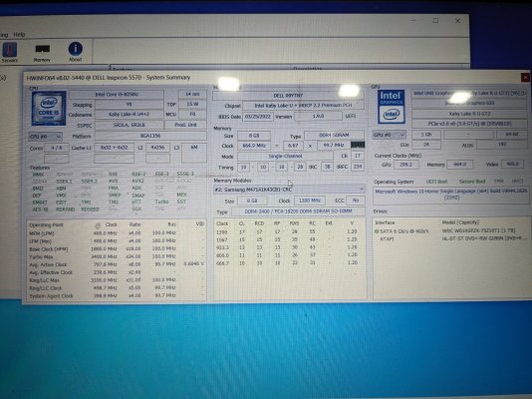Click the SSPEC SR3LA, SR3LB field

(129, 125)
